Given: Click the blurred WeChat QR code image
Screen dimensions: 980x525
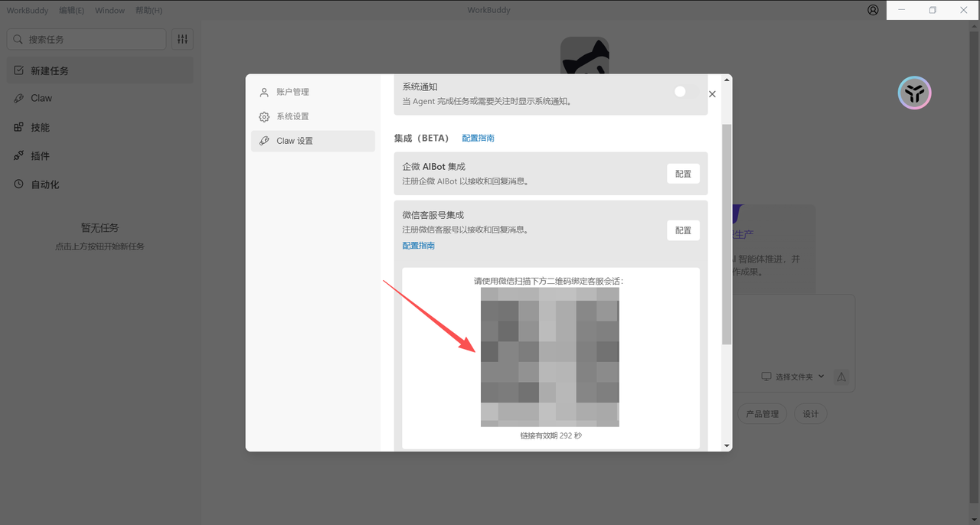Looking at the screenshot, I should point(550,357).
